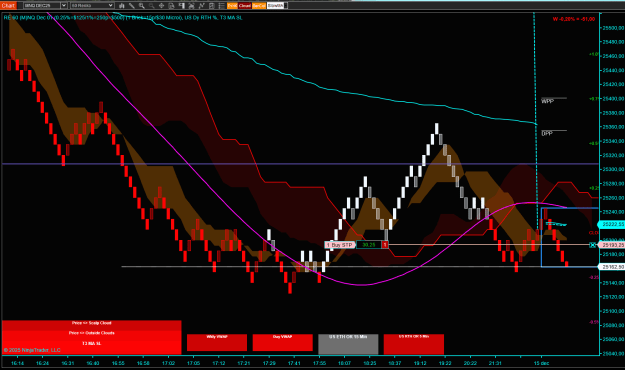Click the 1 Buy STP order label
Image resolution: width=625 pixels, height=370 pixels.
coord(340,245)
